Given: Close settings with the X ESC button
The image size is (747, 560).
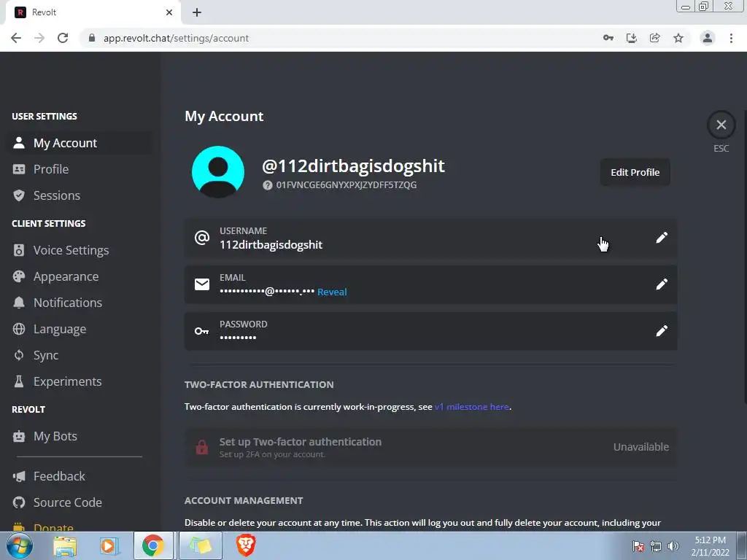Looking at the screenshot, I should [x=721, y=125].
